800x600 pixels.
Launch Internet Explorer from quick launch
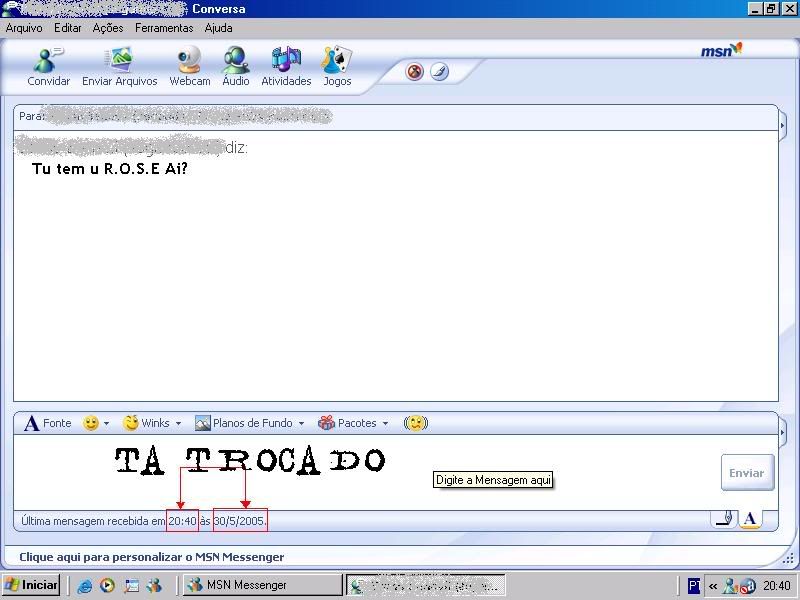click(84, 586)
